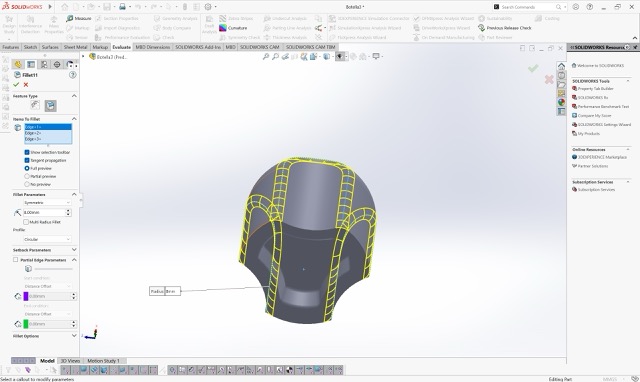Open Subscription Services link
The image size is (640, 382).
(x=596, y=190)
